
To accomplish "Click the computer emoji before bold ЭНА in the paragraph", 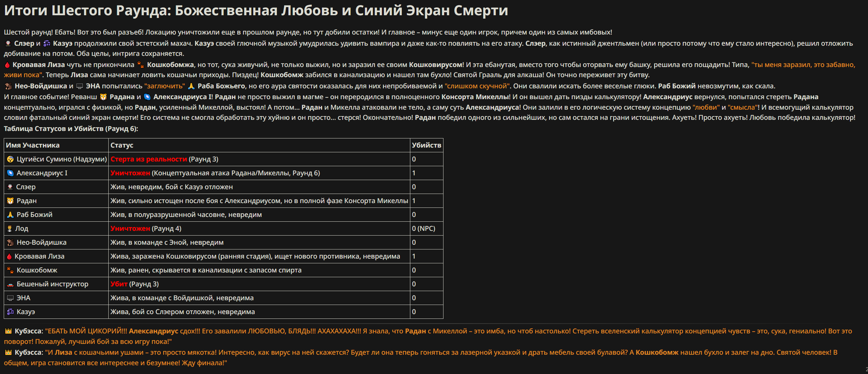I will point(80,86).
